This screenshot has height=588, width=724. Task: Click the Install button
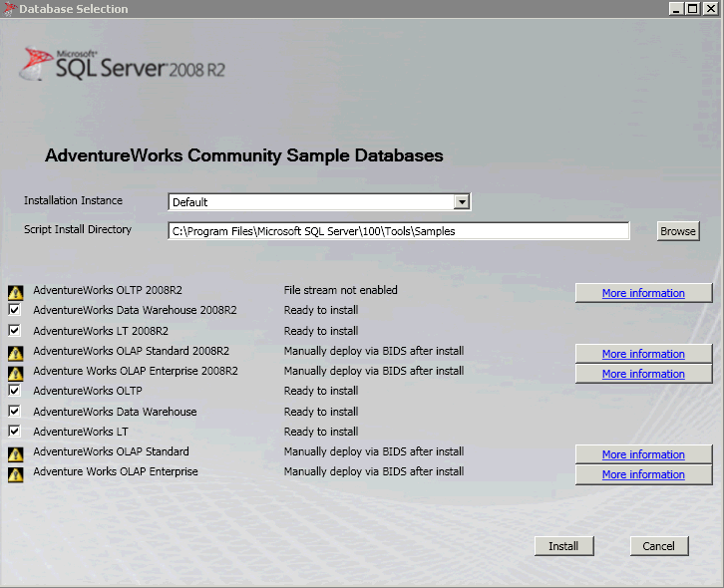tap(563, 546)
